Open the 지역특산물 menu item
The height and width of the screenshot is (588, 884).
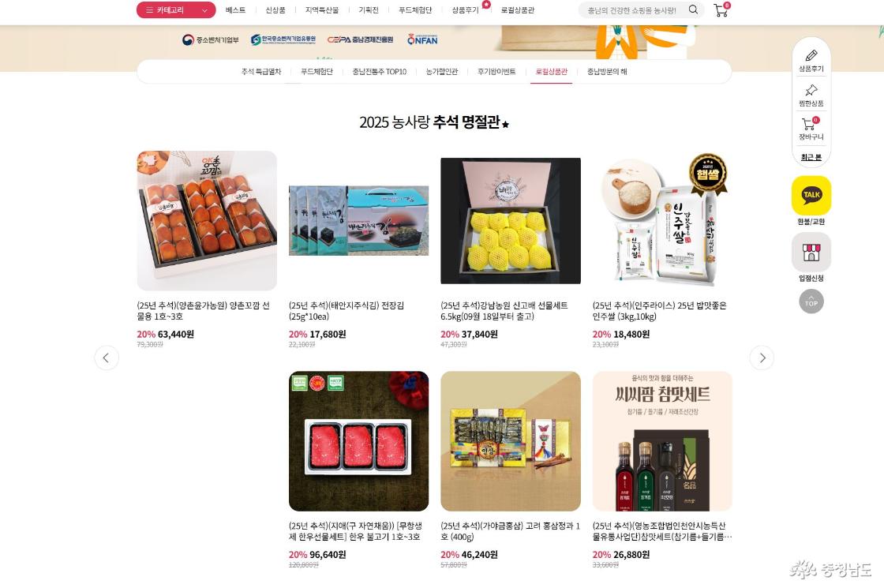point(322,10)
